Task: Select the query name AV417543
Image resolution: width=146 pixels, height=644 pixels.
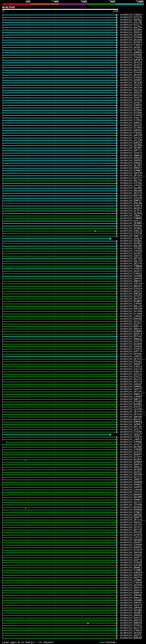Action: pyautogui.click(x=8, y=7)
